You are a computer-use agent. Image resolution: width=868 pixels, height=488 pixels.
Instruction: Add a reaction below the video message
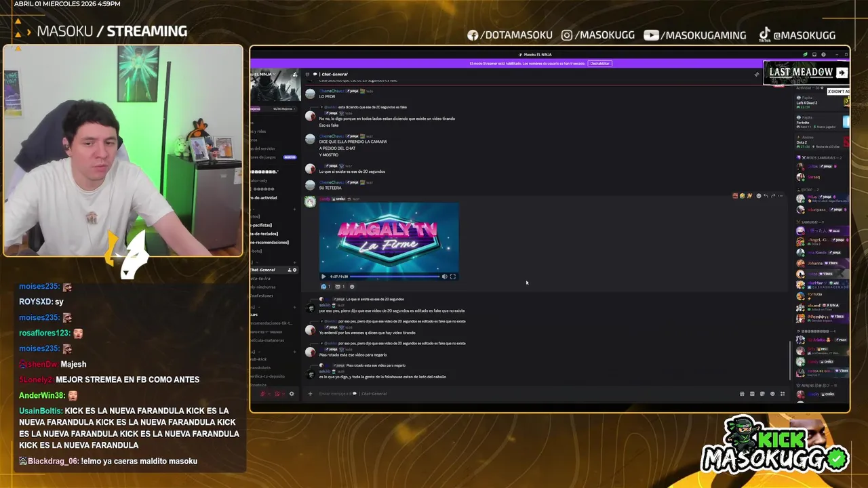(x=352, y=287)
